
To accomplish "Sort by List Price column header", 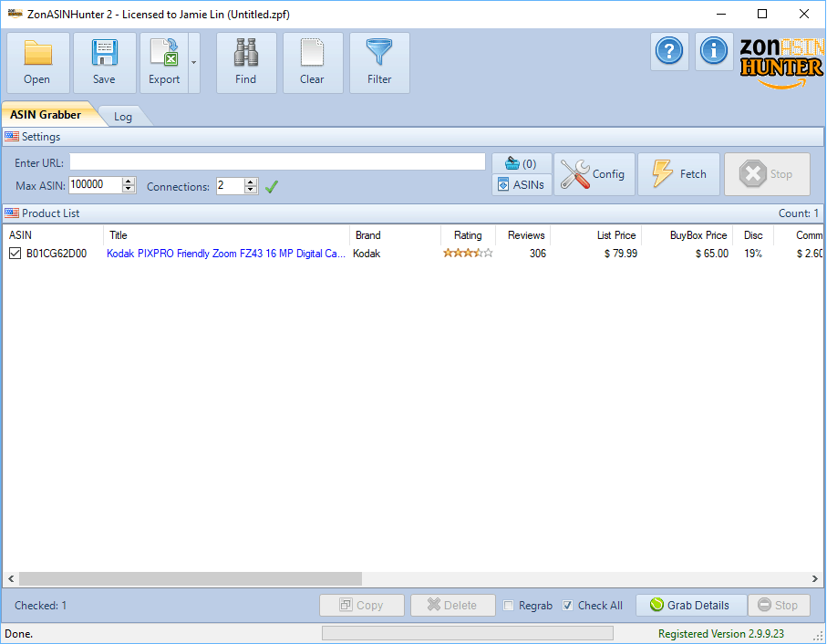I will coord(596,235).
